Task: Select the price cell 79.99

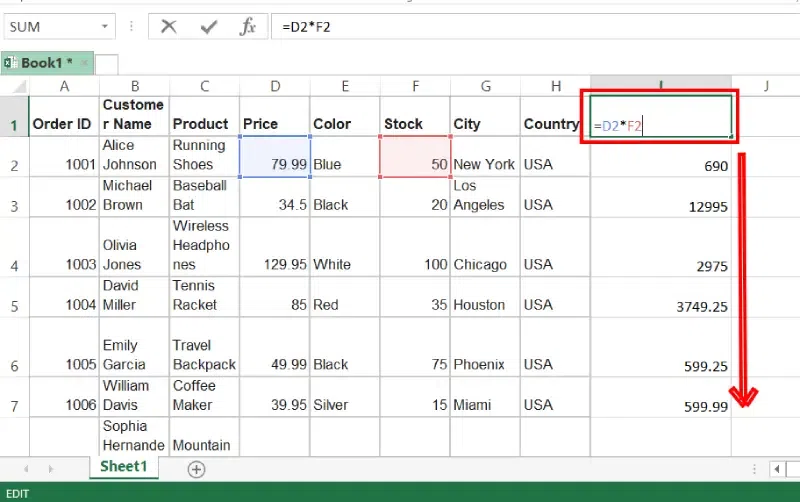Action: [275, 157]
